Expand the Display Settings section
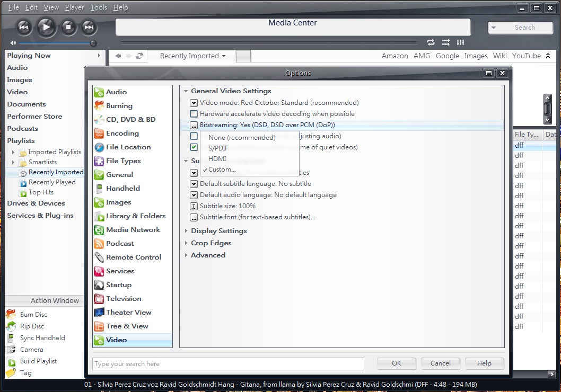Image resolution: width=561 pixels, height=392 pixels. click(x=218, y=231)
